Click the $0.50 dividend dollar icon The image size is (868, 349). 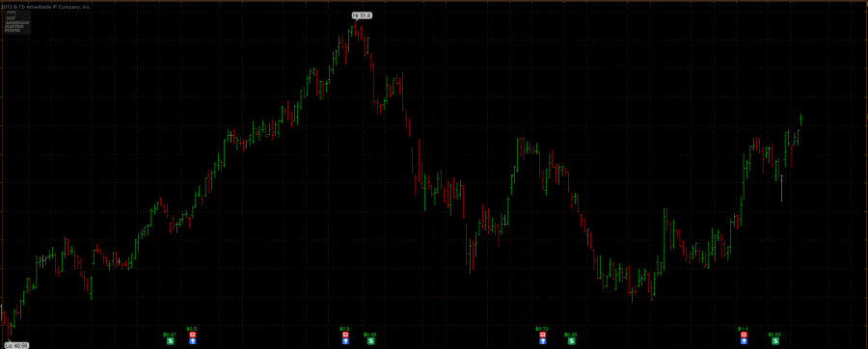(774, 340)
